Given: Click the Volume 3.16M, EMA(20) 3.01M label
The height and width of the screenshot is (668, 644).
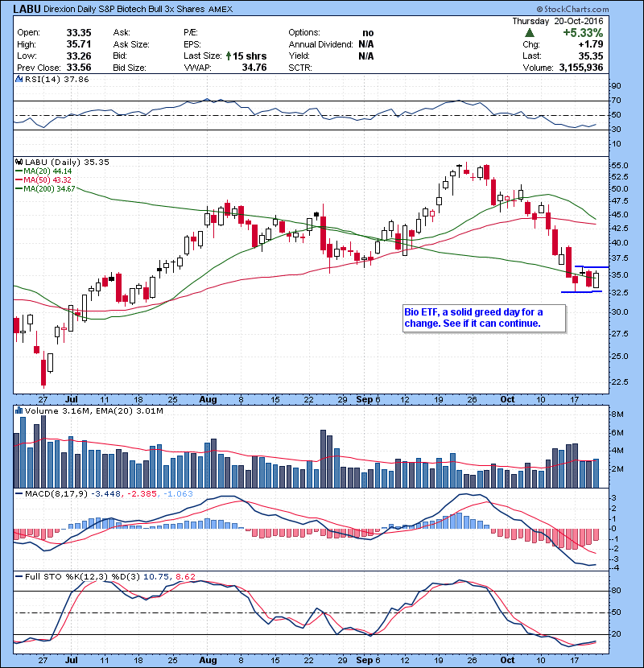Looking at the screenshot, I should (93, 411).
